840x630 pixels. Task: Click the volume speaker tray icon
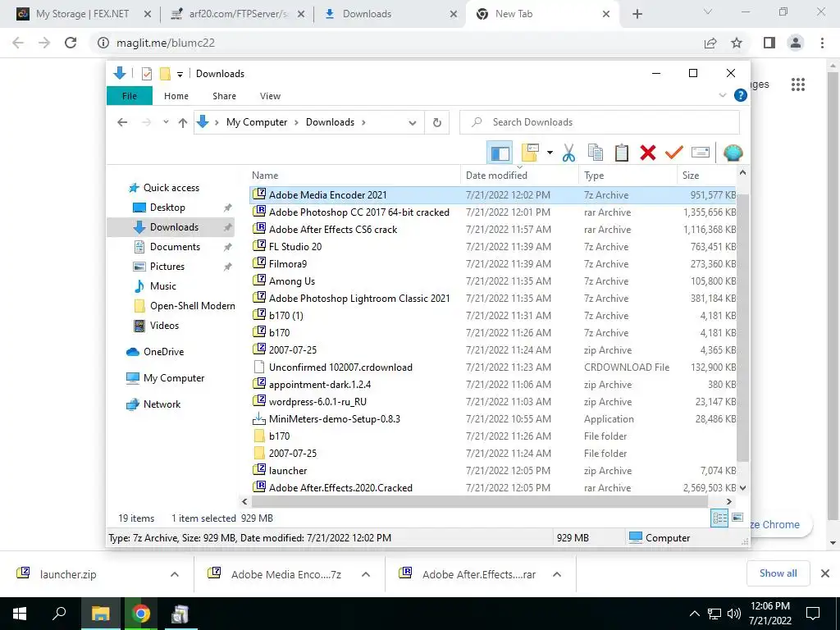pos(734,614)
